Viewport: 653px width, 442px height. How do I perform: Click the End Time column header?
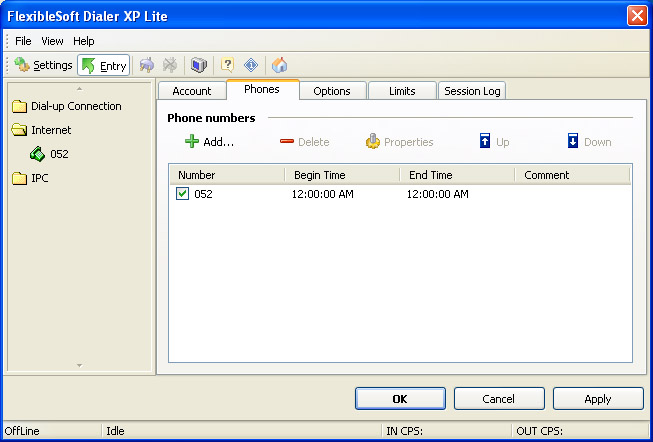point(457,175)
